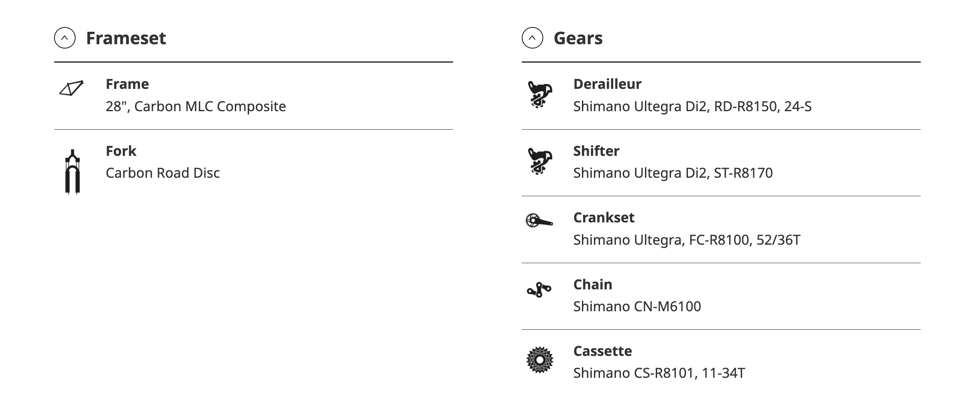Click the Gears section heading
The image size is (980, 401).
(578, 38)
